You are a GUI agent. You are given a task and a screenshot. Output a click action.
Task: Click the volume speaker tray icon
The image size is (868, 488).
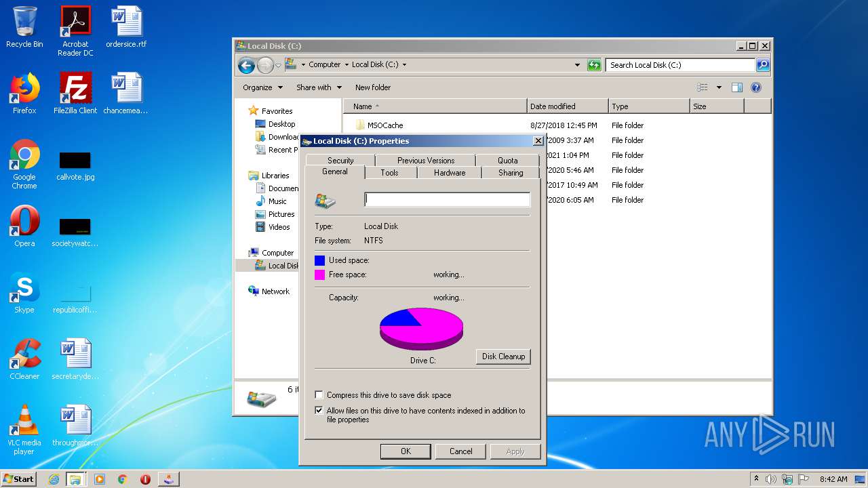coord(771,479)
